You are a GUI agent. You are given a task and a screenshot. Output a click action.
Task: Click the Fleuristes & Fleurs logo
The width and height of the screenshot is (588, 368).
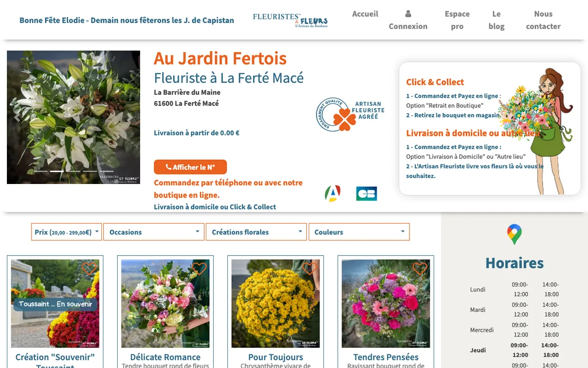coord(290,20)
